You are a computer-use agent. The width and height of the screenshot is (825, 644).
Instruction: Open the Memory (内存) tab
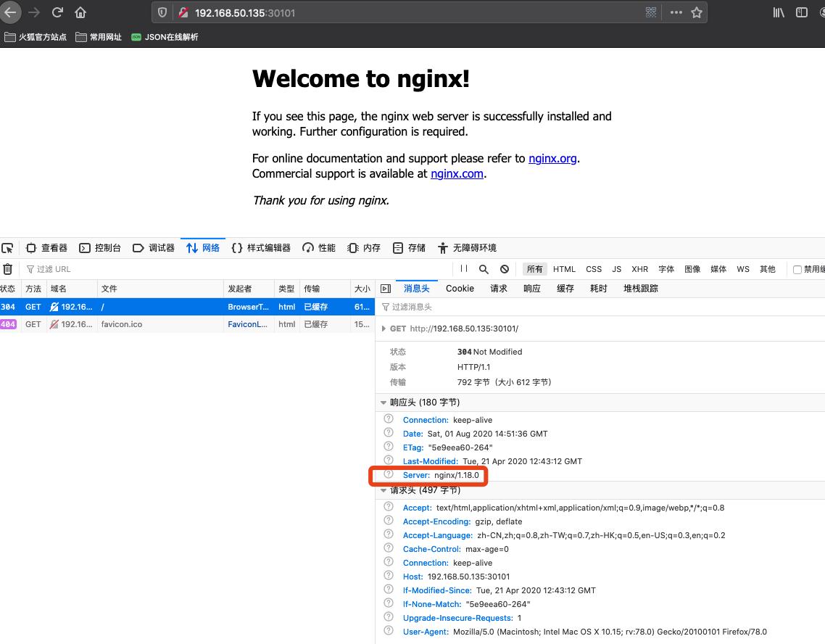pyautogui.click(x=364, y=248)
